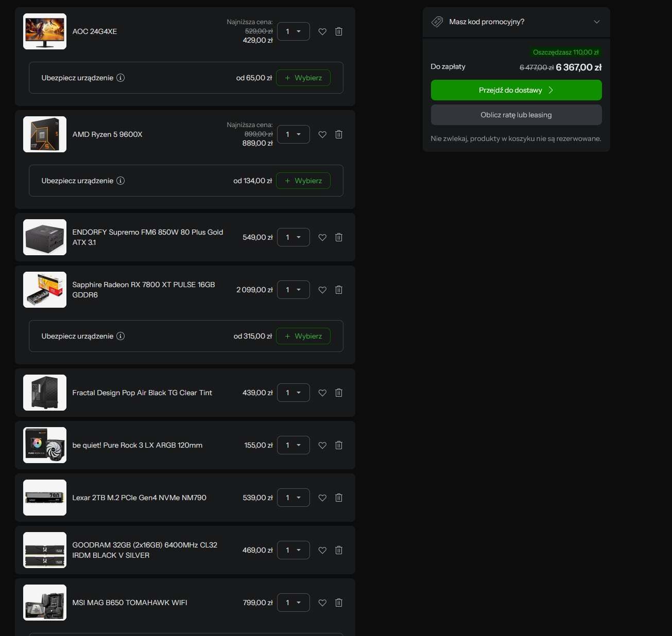Click heart icon for Fractal Design Pop Air
The height and width of the screenshot is (636, 672).
322,393
